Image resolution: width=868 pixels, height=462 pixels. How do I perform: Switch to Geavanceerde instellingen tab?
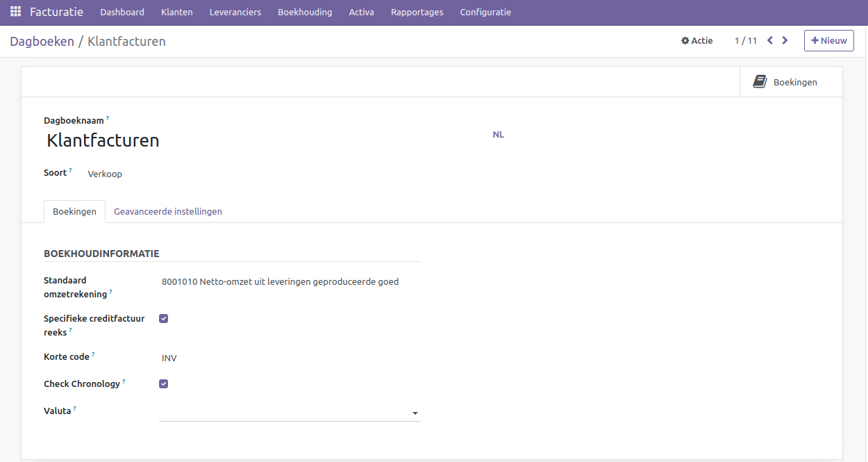click(168, 211)
